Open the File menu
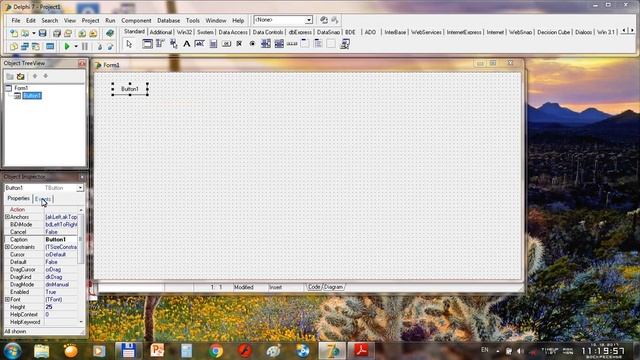This screenshot has width=640, height=360. click(16, 20)
